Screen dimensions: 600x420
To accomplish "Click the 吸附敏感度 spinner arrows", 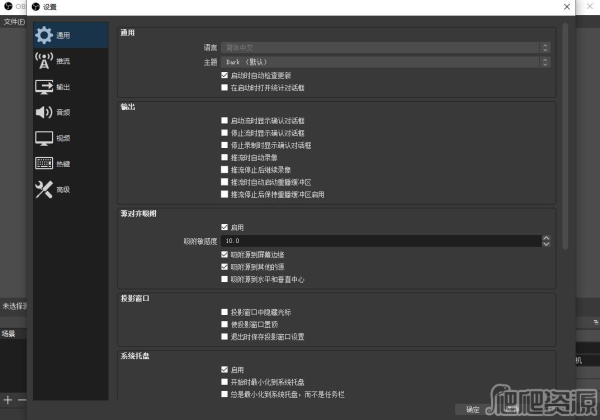I will coord(546,241).
